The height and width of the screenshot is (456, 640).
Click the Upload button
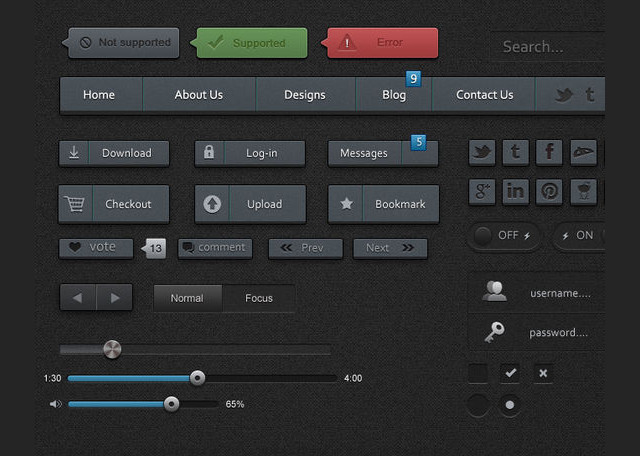click(250, 204)
